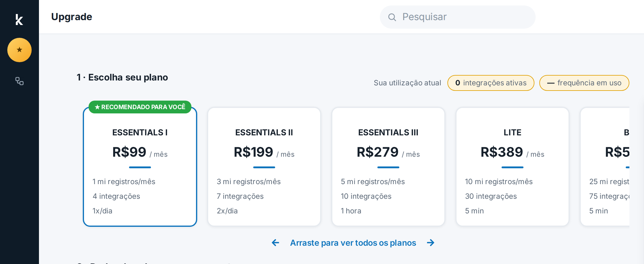
Task: Open the gold star upgrade icon
Action: click(x=19, y=50)
